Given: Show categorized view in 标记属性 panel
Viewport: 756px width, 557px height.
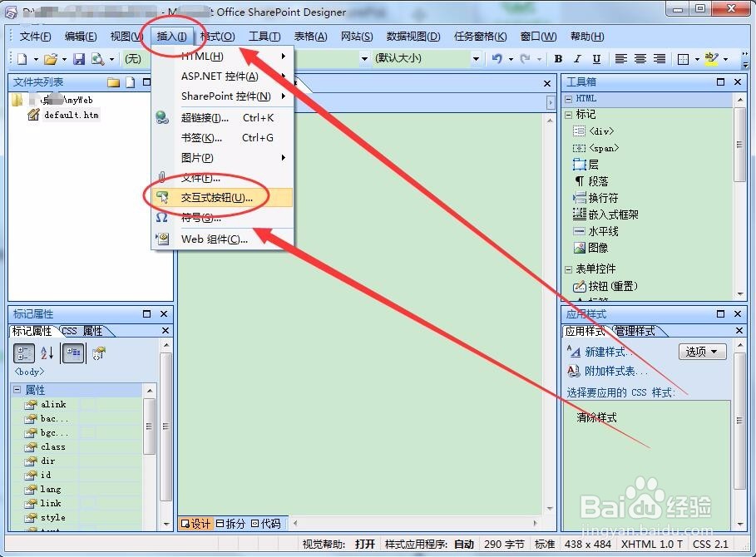Looking at the screenshot, I should click(x=23, y=353).
